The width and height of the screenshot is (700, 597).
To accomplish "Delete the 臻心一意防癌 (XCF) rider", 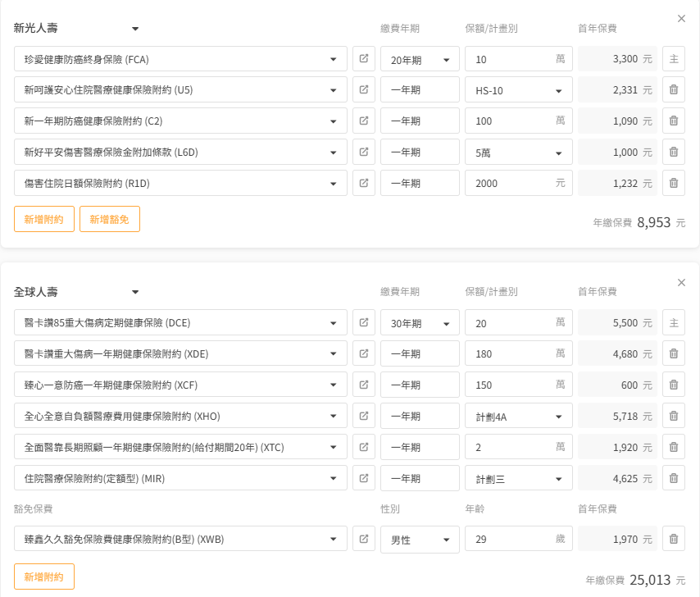I will pyautogui.click(x=674, y=385).
